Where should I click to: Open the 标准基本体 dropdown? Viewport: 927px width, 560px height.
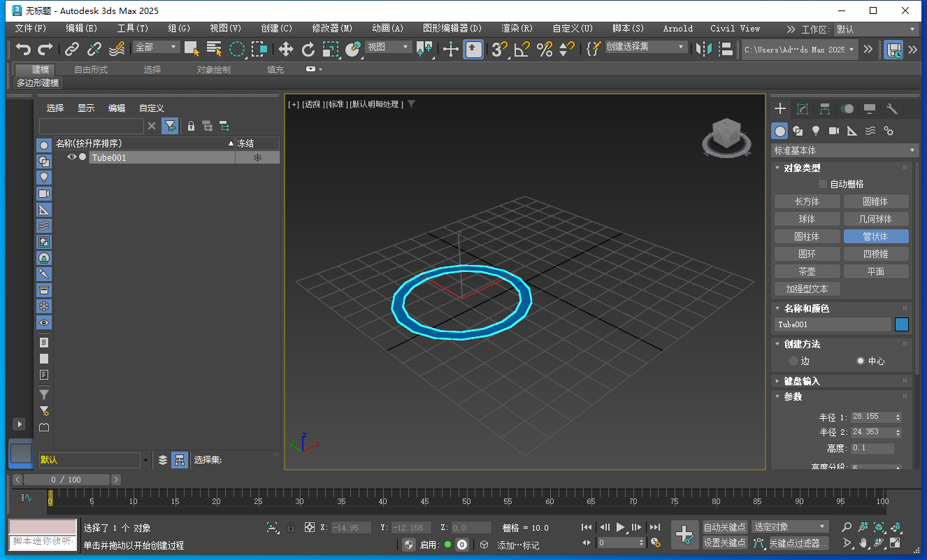click(844, 150)
